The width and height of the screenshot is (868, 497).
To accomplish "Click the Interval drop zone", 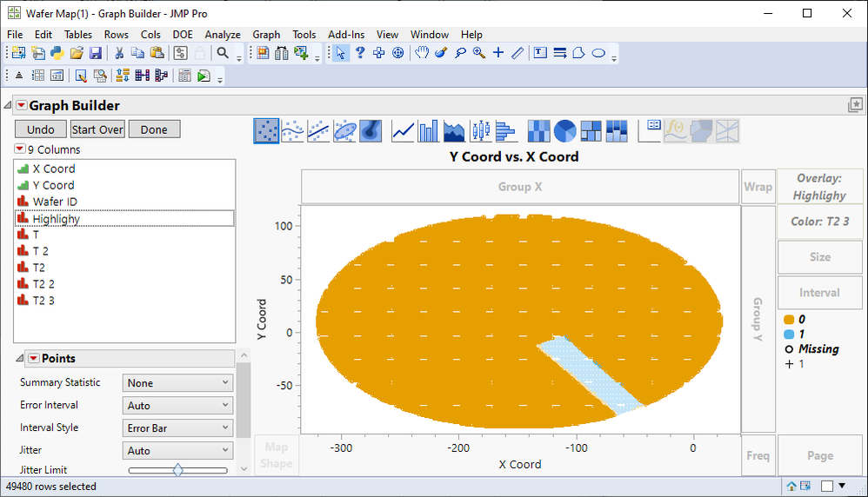I will coord(820,293).
